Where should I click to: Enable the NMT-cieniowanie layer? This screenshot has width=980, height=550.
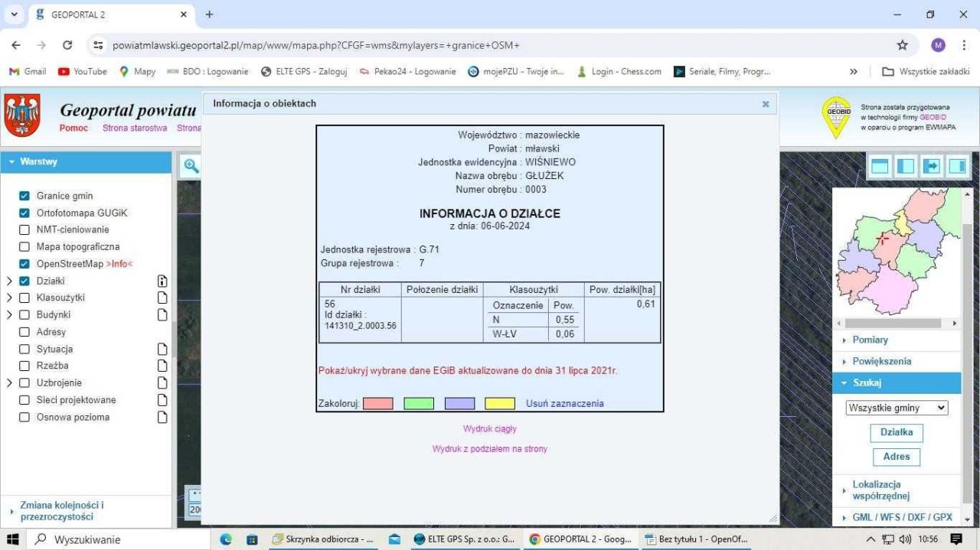[x=24, y=229]
